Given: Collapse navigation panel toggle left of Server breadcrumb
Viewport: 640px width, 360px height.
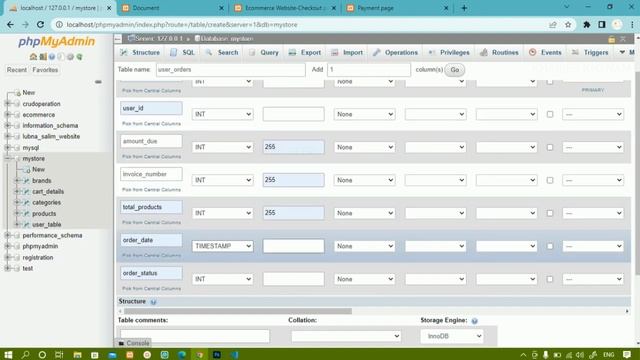Looking at the screenshot, I should tap(118, 39).
